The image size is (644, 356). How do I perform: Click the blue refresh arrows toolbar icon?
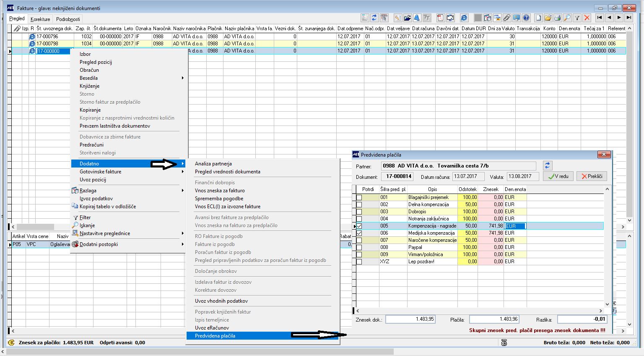pyautogui.click(x=374, y=18)
